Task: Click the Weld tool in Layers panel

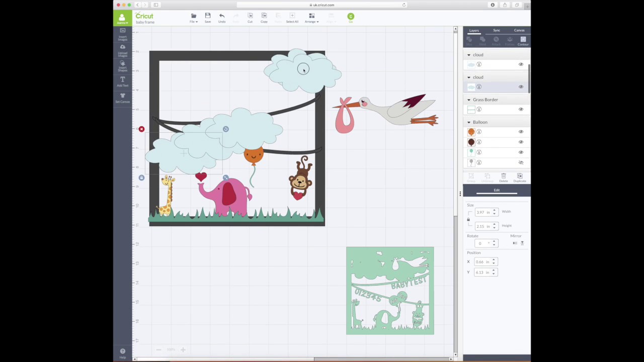Action: pos(482,41)
